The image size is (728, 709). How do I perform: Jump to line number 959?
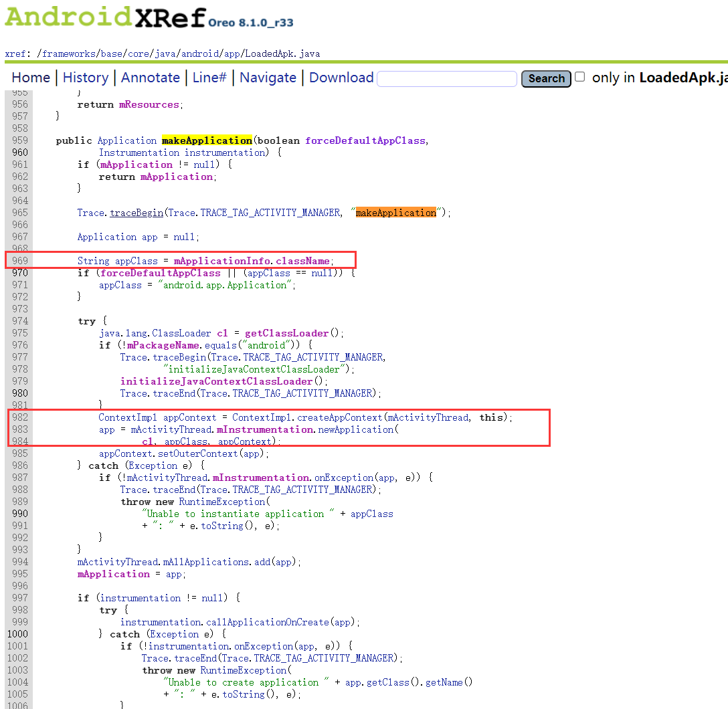point(20,140)
